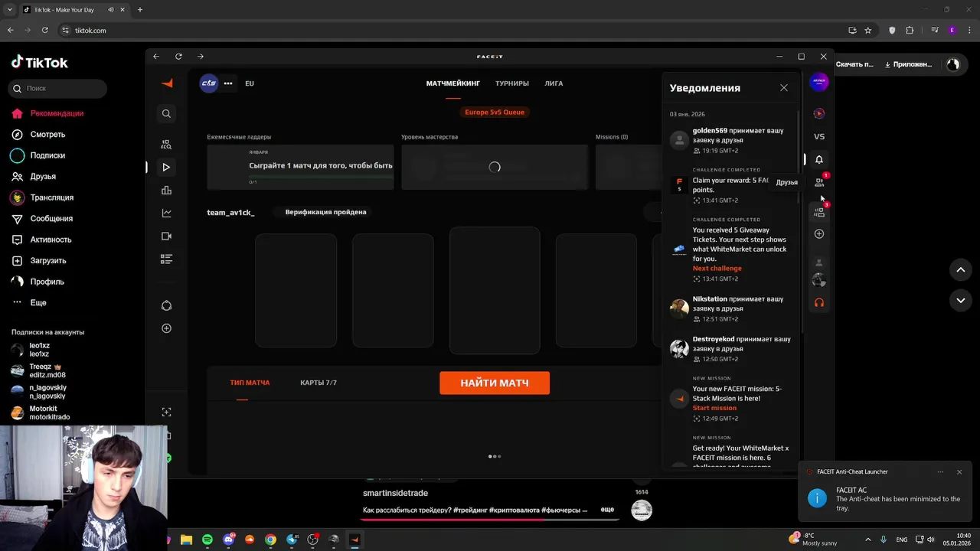Open the party lobby icon with badge 3
This screenshot has width=980, height=551.
coord(819,212)
